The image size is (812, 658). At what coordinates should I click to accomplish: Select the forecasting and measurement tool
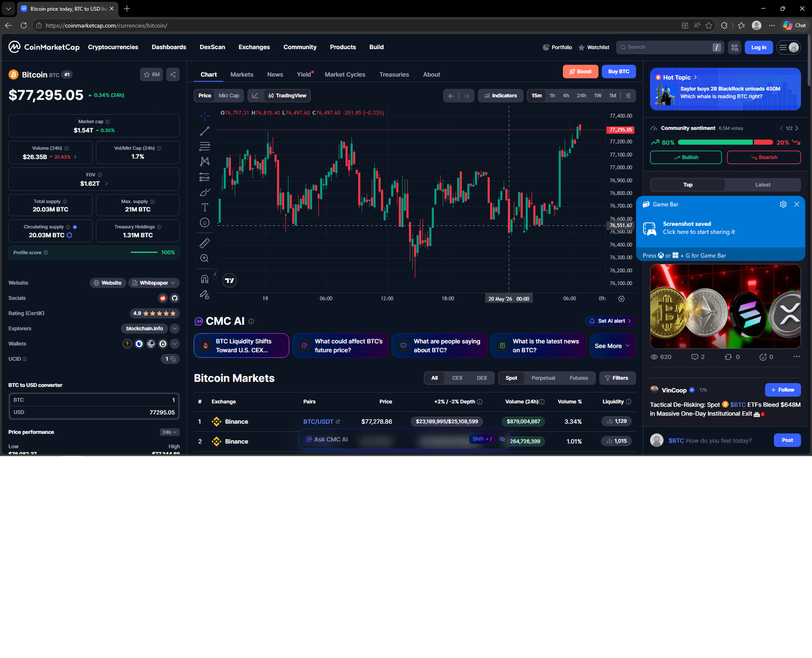pos(205,177)
